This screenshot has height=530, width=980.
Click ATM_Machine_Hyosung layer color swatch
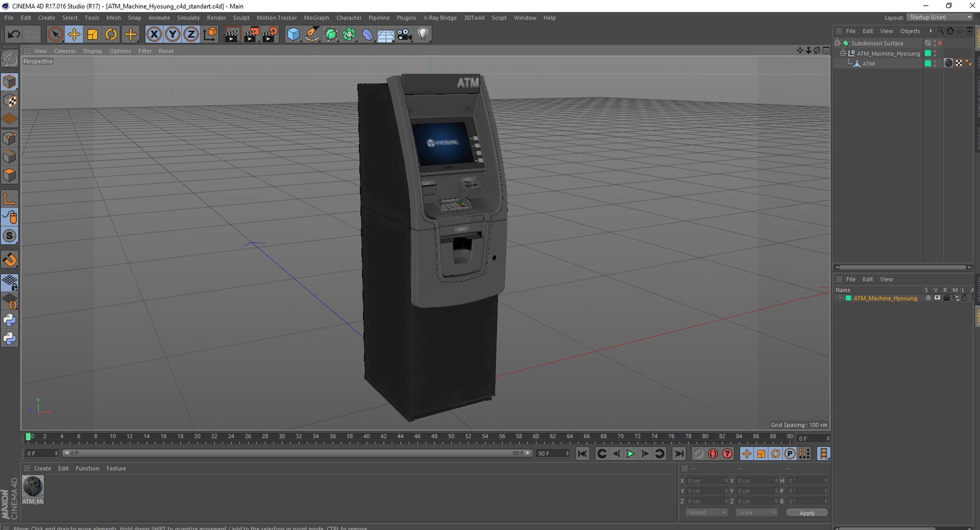(848, 298)
